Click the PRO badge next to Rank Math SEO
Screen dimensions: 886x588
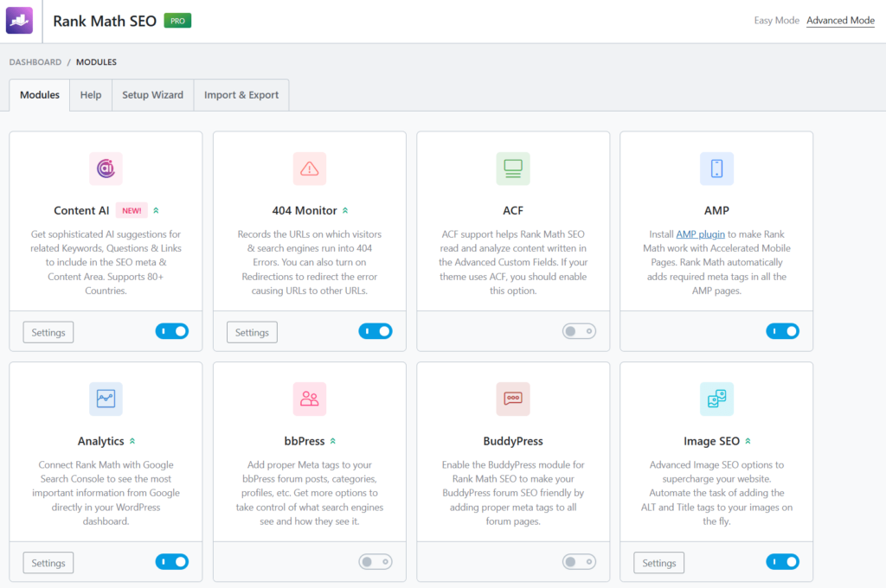(177, 21)
